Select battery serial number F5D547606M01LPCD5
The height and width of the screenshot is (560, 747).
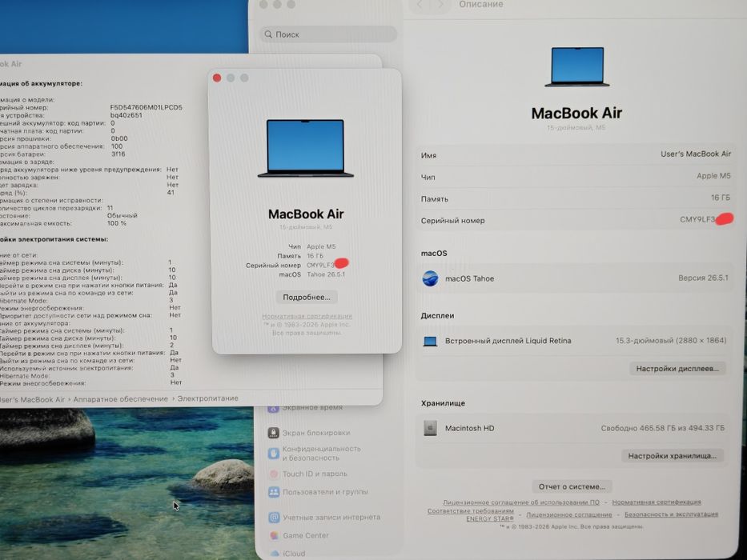(146, 108)
